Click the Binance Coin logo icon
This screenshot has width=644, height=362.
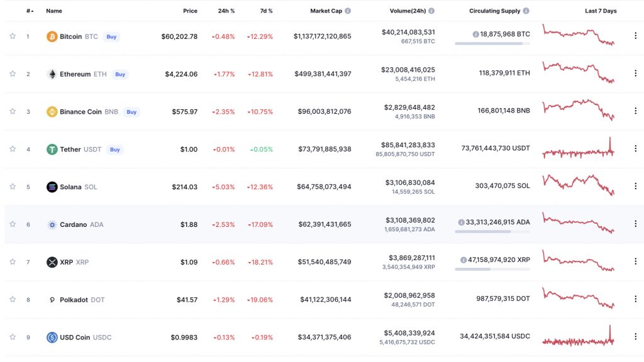[52, 112]
